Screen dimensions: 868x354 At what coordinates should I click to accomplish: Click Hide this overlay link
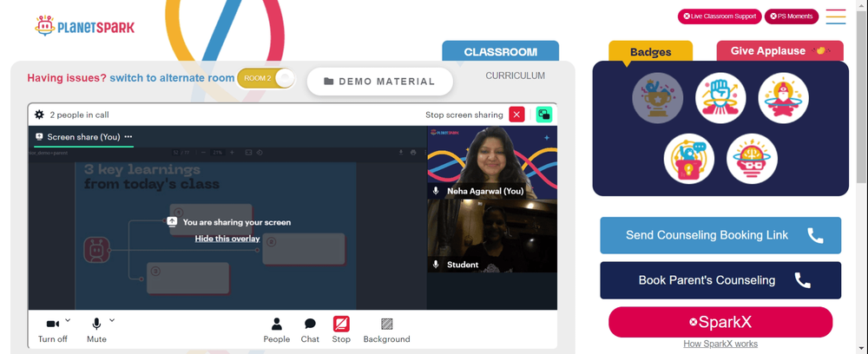pos(227,239)
